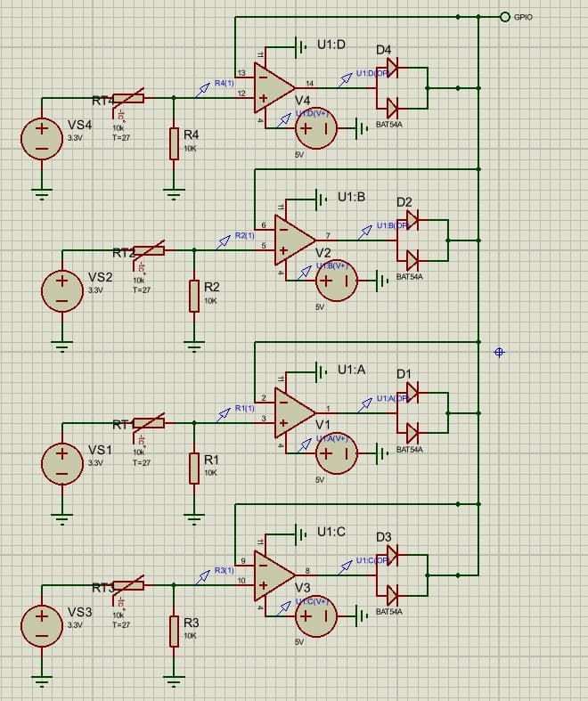Select resistor R4 body

click(x=175, y=144)
